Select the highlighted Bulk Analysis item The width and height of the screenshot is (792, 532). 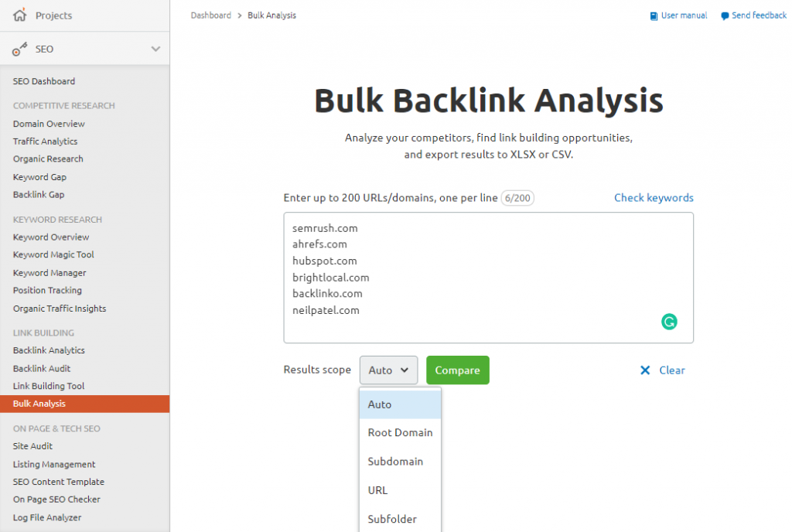(85, 404)
